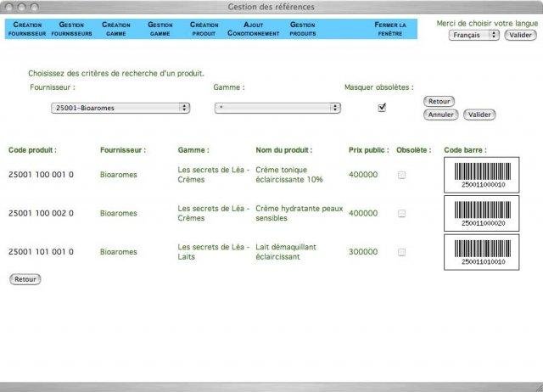Open the barcode image 250011000020
The width and height of the screenshot is (543, 392).
coord(481,213)
